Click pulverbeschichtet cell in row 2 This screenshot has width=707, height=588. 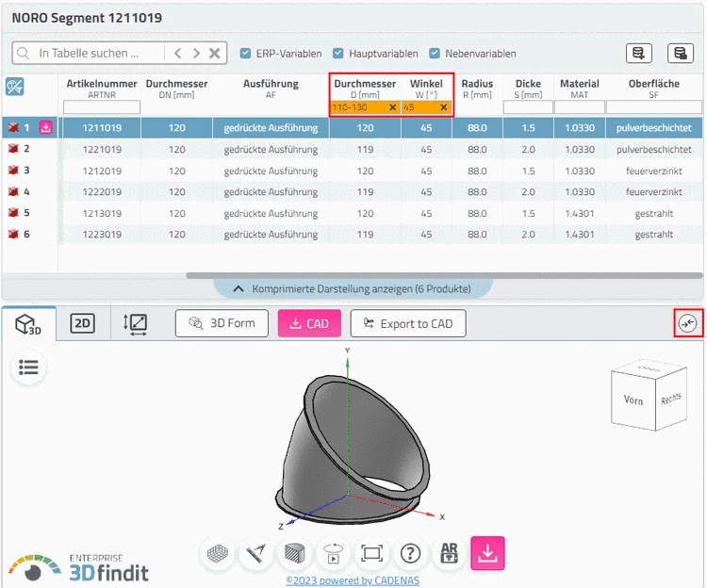click(654, 149)
